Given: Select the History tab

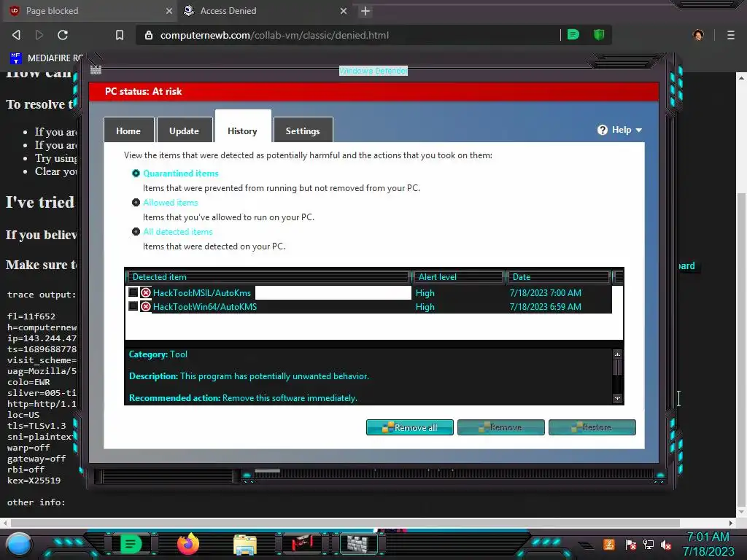Looking at the screenshot, I should [242, 128].
